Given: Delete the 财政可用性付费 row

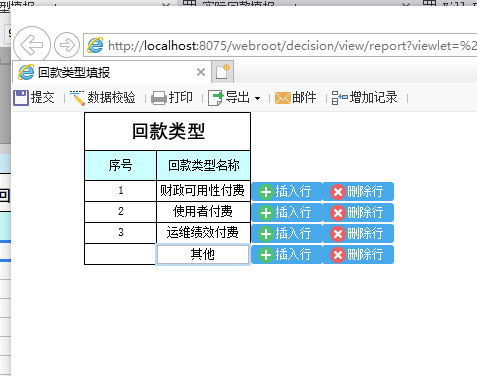Looking at the screenshot, I should 358,191.
